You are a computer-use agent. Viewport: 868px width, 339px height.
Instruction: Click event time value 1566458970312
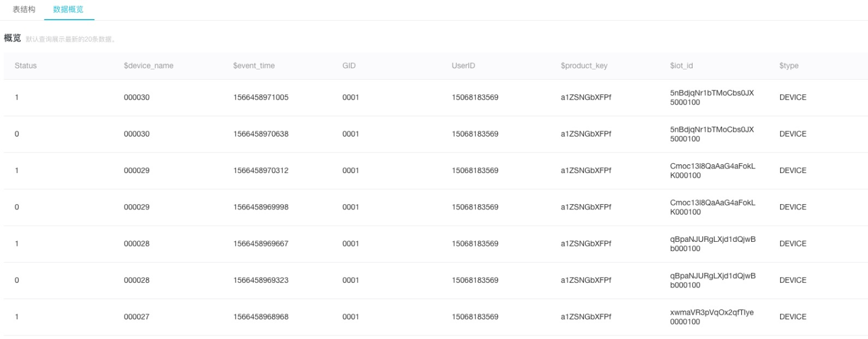coord(261,171)
